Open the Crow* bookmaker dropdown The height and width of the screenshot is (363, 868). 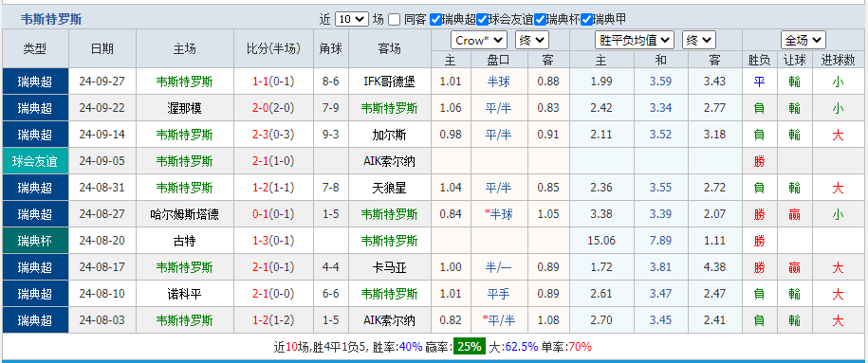(479, 41)
